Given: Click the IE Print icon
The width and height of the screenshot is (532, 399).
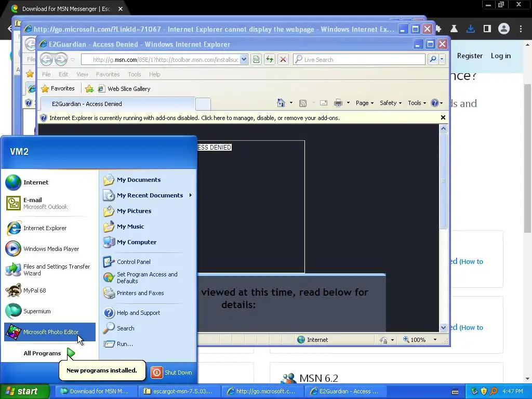Looking at the screenshot, I should tap(338, 103).
